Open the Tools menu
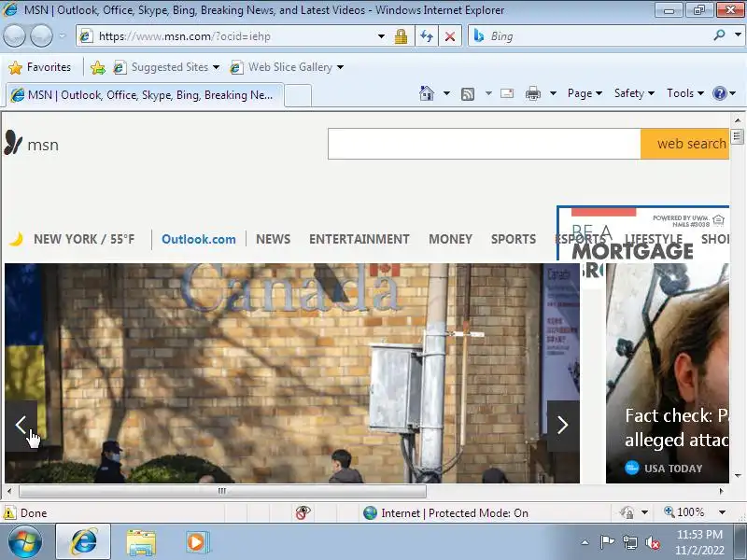The image size is (747, 560). point(685,93)
